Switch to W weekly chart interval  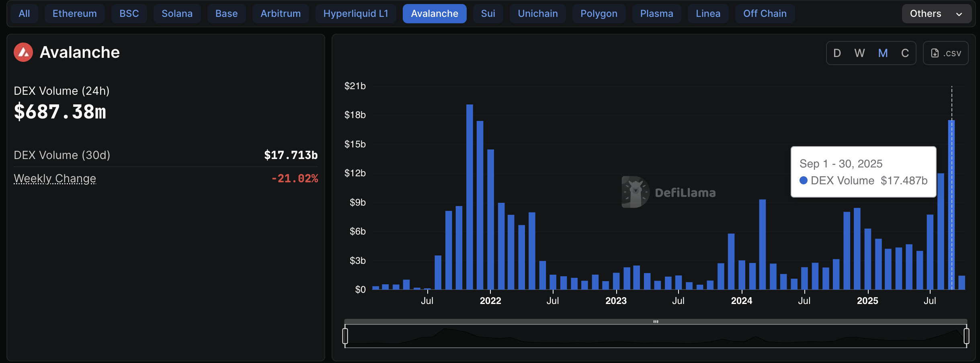[860, 53]
